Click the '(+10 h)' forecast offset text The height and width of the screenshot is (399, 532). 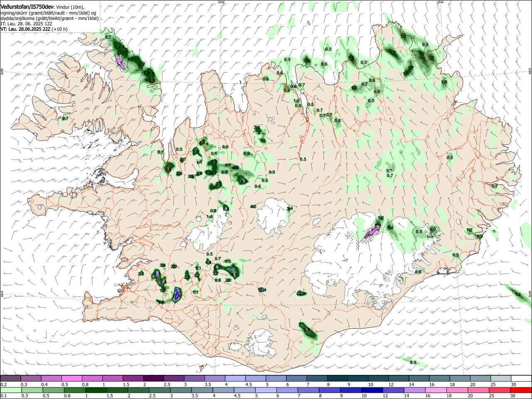60,29
